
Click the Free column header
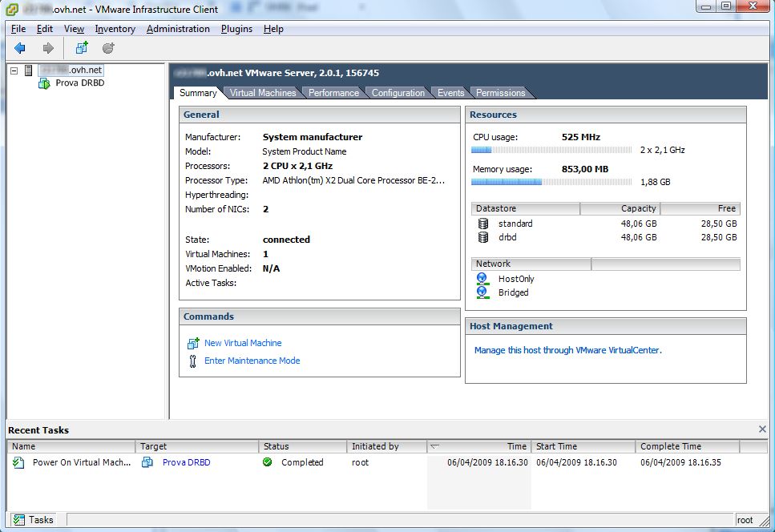pos(700,208)
